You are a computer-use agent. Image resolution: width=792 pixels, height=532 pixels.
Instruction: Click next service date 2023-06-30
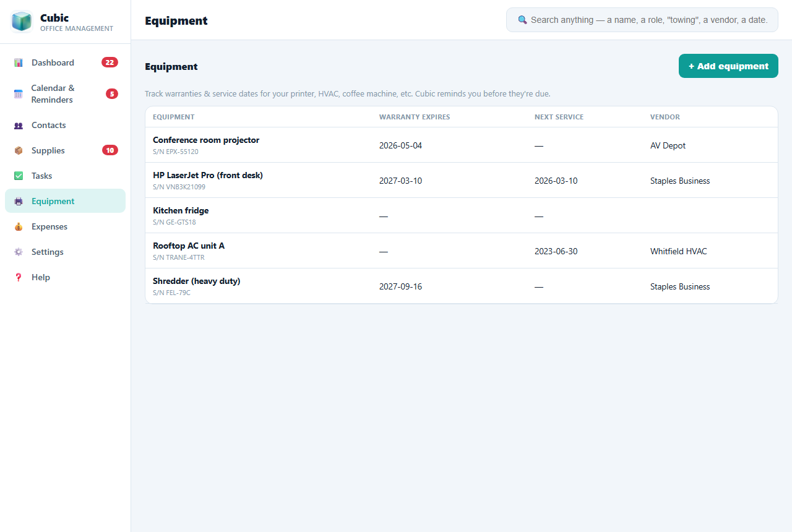[x=556, y=251]
